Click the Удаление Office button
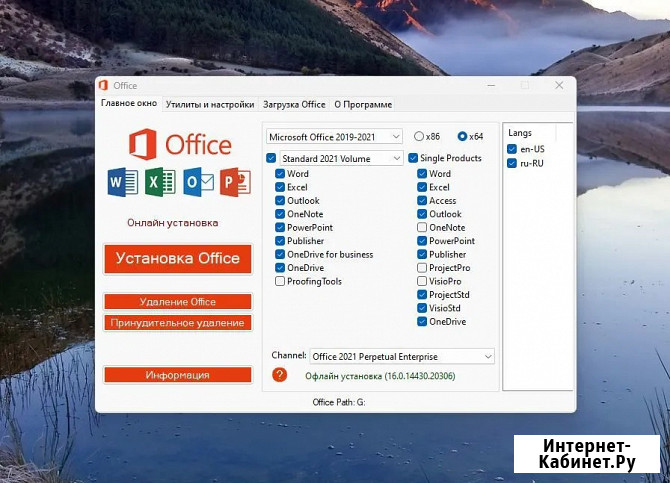Viewport: 670px width, 483px height. tap(178, 302)
